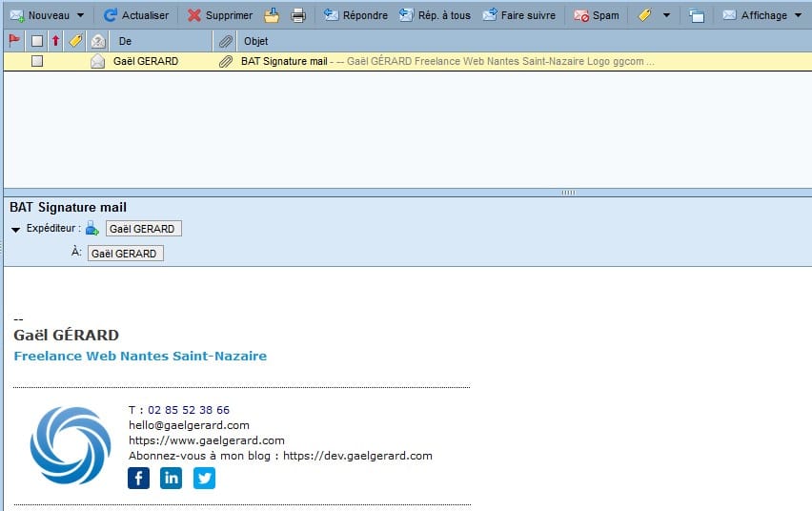Collapse the Expéditeur header details arrow
Image resolution: width=812 pixels, height=511 pixels.
16,229
